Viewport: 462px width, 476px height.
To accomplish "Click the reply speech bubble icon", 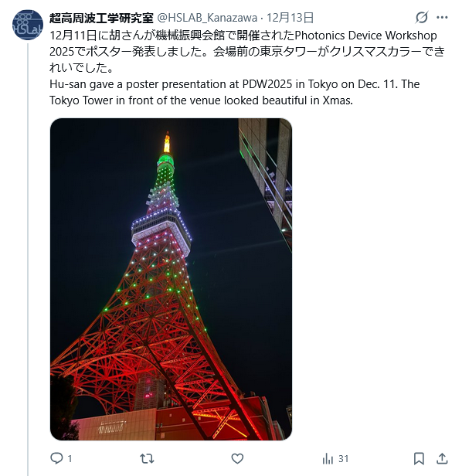I will (56, 458).
